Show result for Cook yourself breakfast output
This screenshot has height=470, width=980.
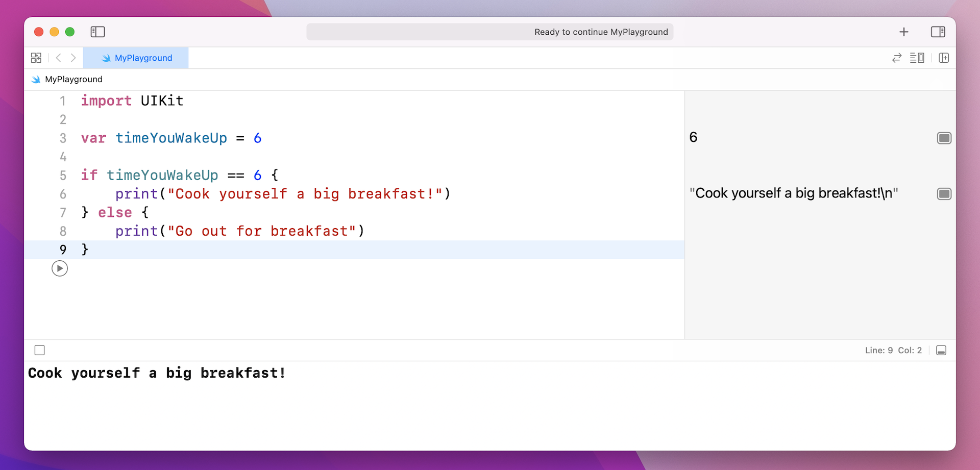[944, 194]
